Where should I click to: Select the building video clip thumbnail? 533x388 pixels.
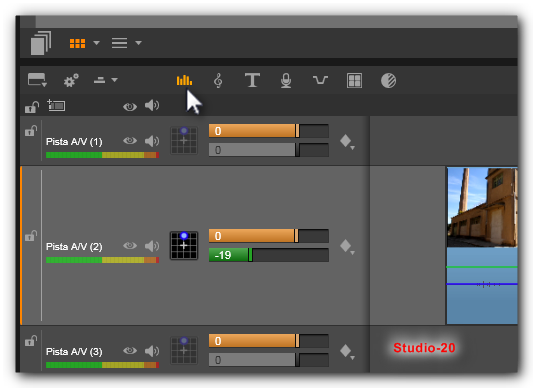coord(482,207)
